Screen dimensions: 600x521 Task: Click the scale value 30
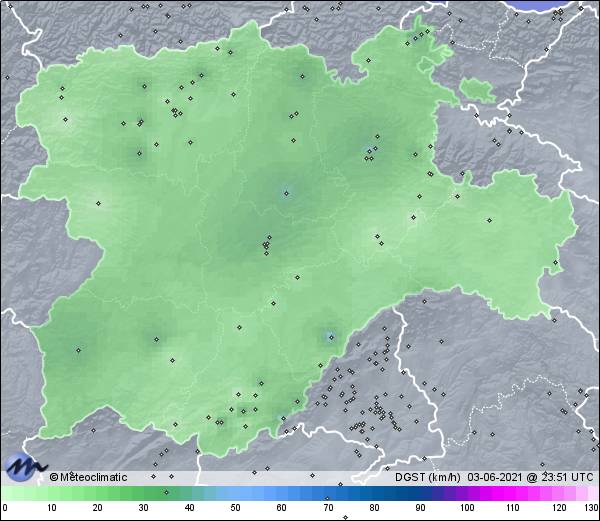click(143, 508)
